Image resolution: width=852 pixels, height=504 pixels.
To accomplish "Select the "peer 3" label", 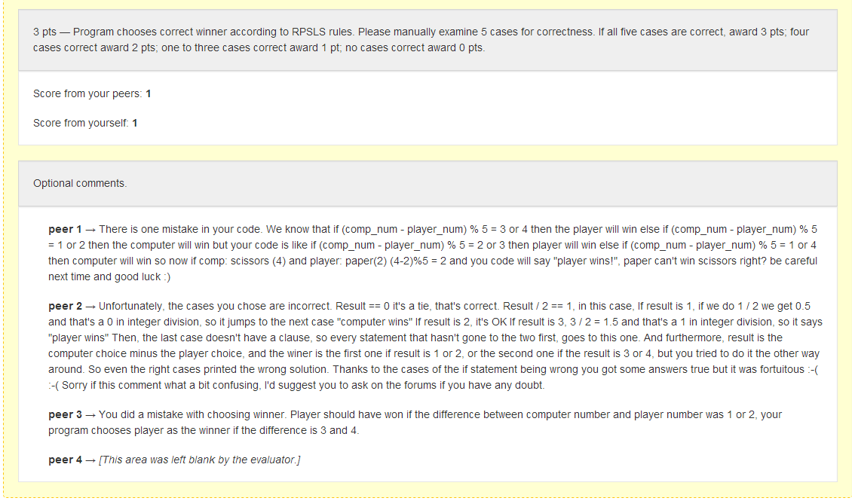I will pyautogui.click(x=65, y=415).
